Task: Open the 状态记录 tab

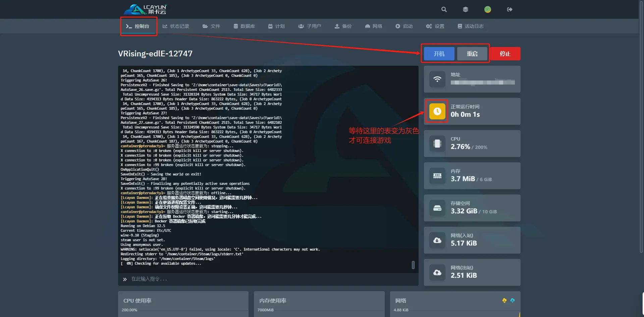Action: point(176,26)
